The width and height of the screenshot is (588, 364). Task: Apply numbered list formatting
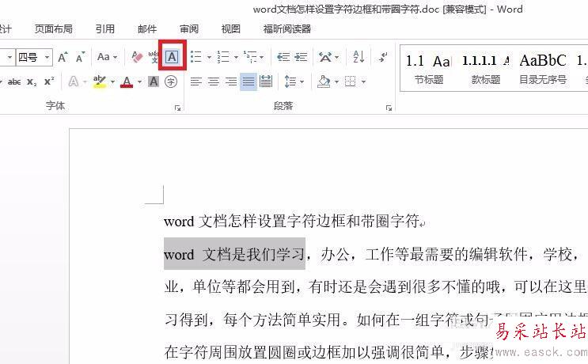tap(223, 57)
